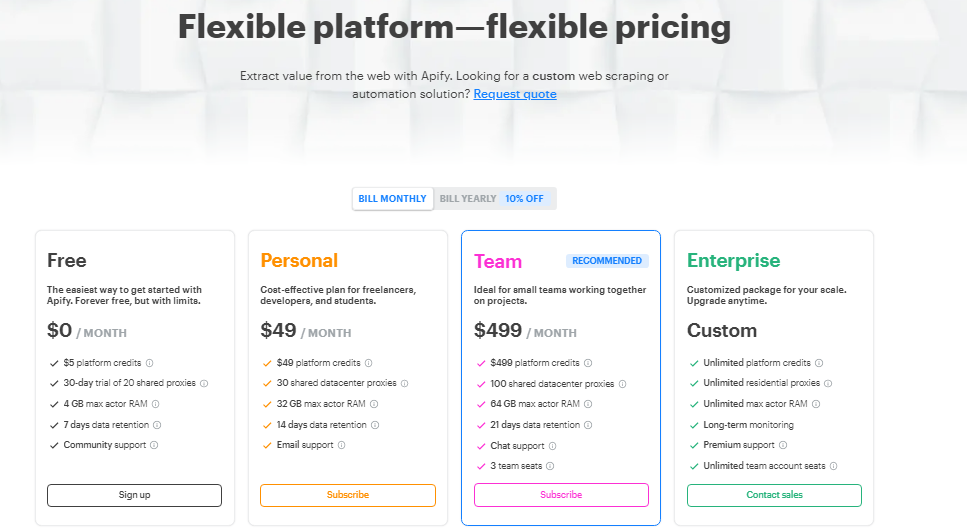
Task: Open the Request quote link
Action: 515,94
